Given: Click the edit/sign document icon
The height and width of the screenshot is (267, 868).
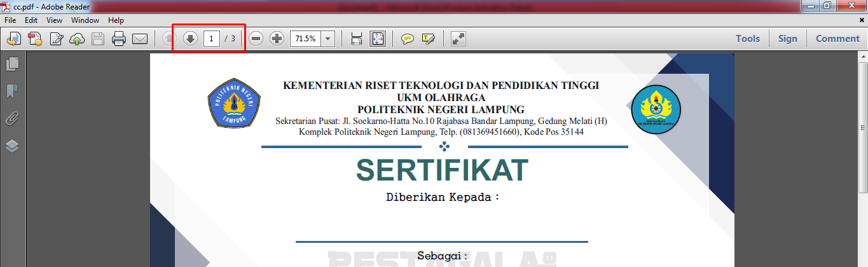Looking at the screenshot, I should (56, 39).
